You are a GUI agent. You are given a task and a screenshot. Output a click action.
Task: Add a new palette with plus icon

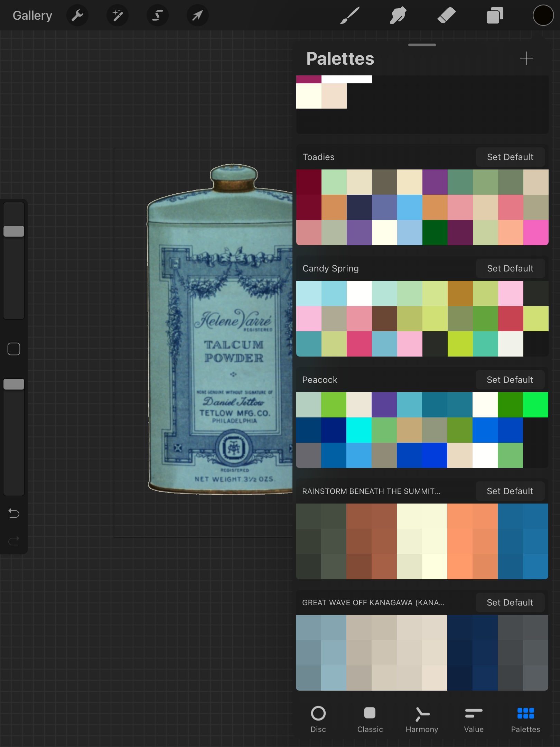[527, 58]
